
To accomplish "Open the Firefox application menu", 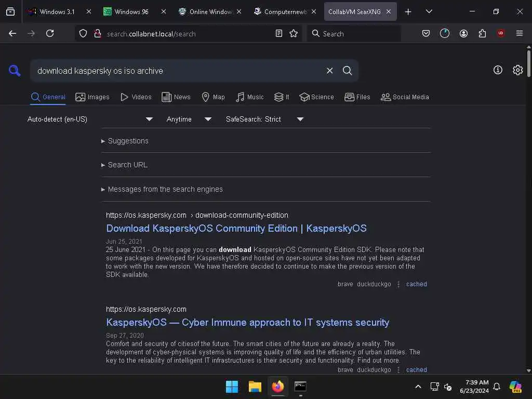I will 519,33.
